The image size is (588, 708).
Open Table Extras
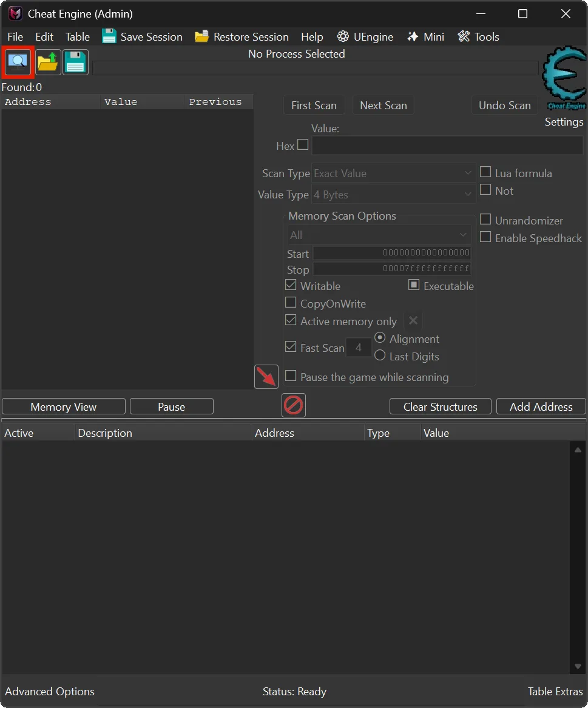coord(555,691)
